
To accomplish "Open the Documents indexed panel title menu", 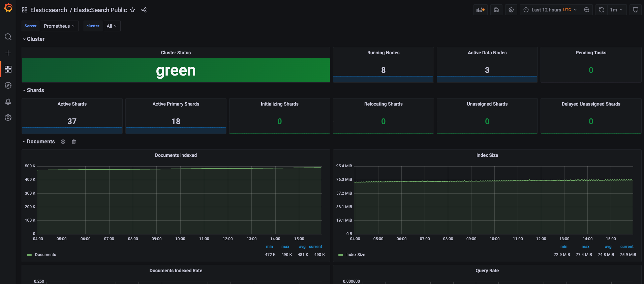I will (x=176, y=155).
